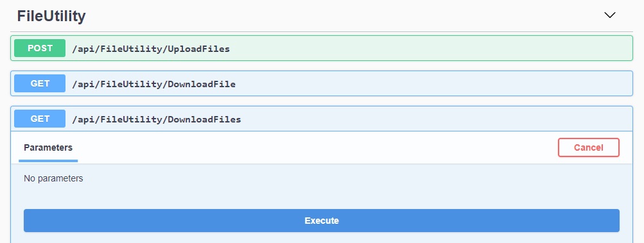Open the /api/FileUtility/UploadFiles path text
This screenshot has width=644, height=243.
pyautogui.click(x=151, y=49)
